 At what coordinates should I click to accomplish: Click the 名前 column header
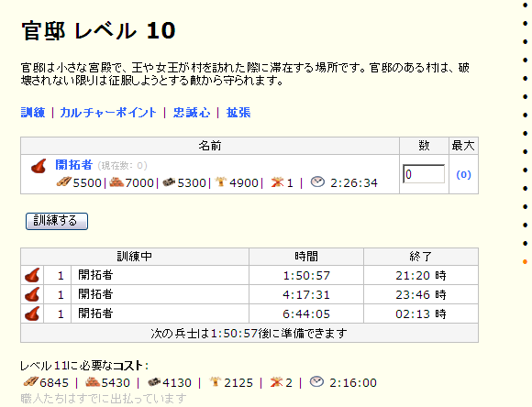point(210,146)
